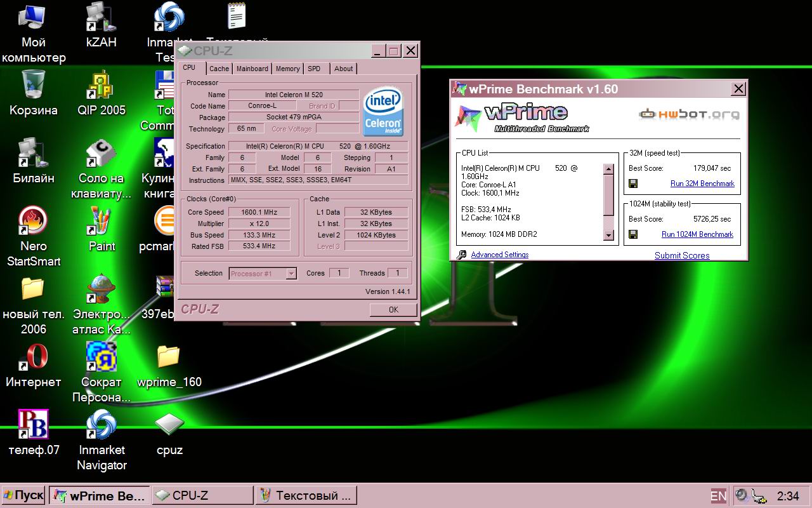Click the Package Socket 479 mPGA field
Viewport: 812px width, 508px height.
294,117
